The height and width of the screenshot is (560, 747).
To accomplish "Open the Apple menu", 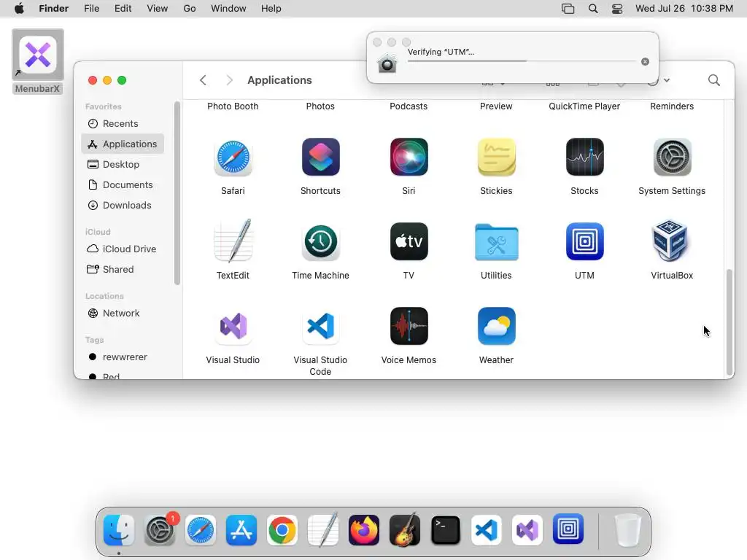I will point(19,9).
